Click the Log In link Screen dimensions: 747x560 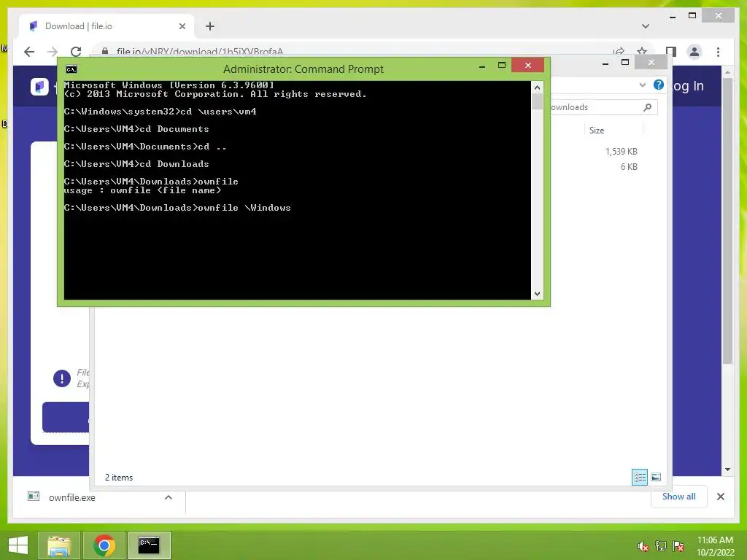(688, 86)
